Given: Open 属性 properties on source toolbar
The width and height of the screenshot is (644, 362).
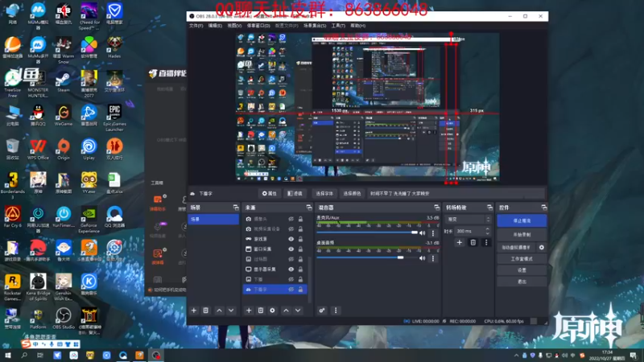Looking at the screenshot, I should pos(270,193).
